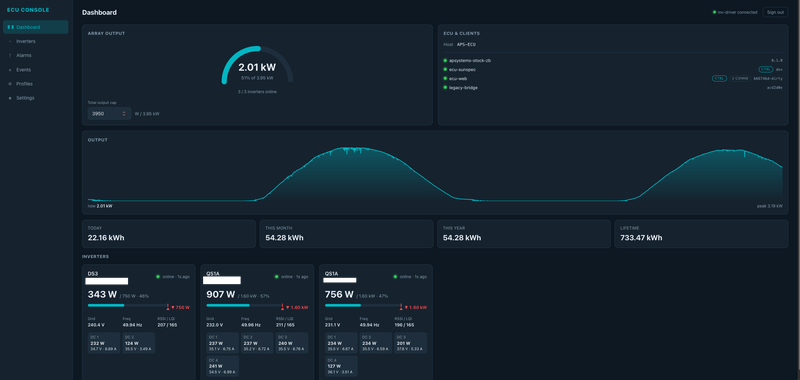Click DC 4 tile showing 127 W
800x380 pixels.
(x=341, y=366)
